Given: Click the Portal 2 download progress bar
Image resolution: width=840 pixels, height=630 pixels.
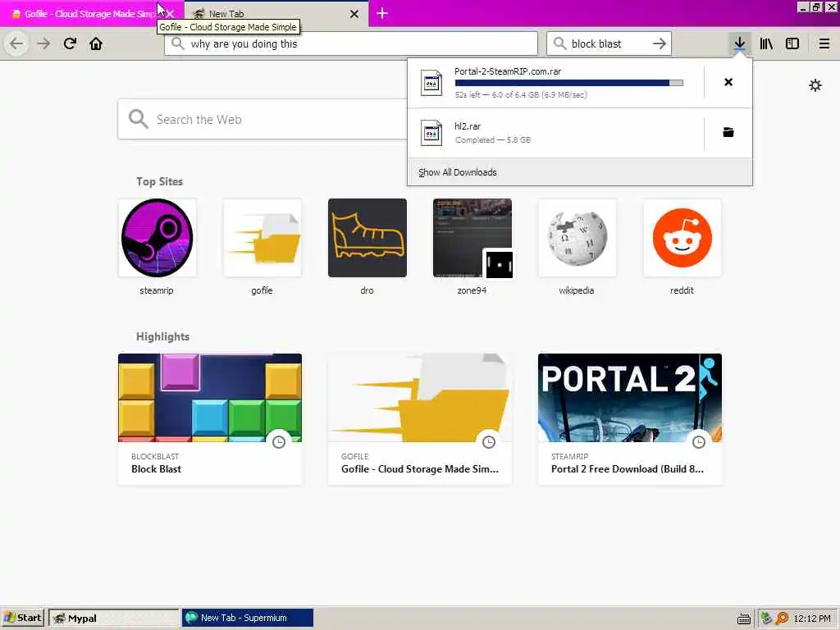Looking at the screenshot, I should point(569,83).
